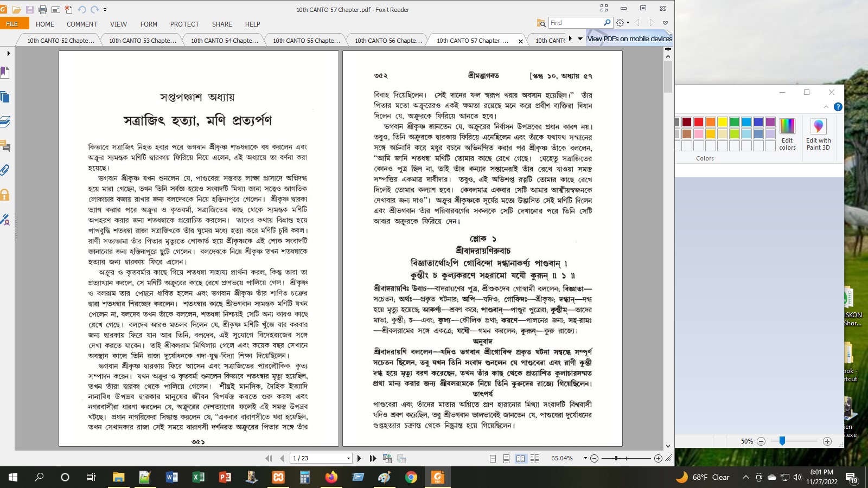The width and height of the screenshot is (868, 488).
Task: Switch to the HOME ribbon tab
Action: pos(45,24)
